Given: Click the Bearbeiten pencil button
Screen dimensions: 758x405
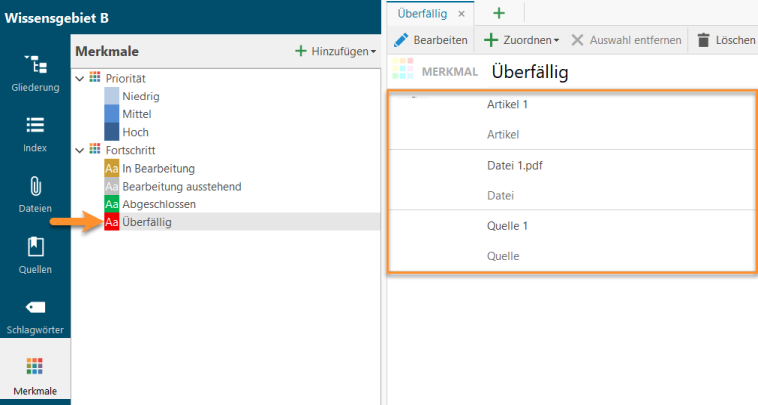Looking at the screenshot, I should pos(431,40).
